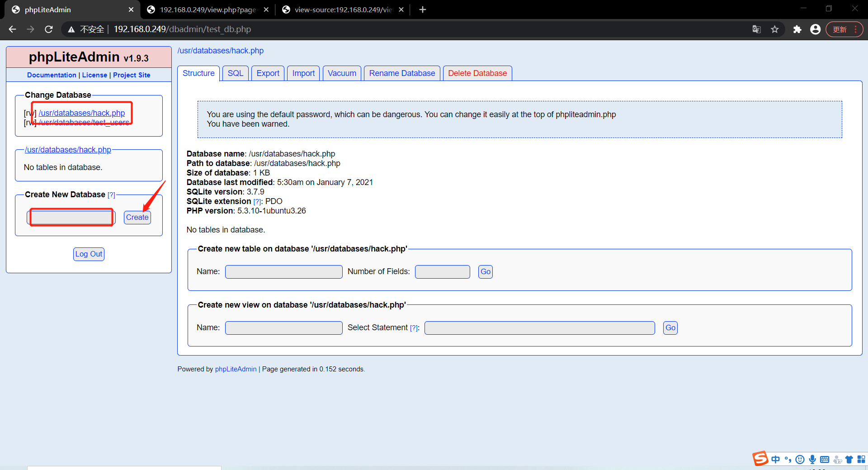Open SQLite extension help [?] link
The width and height of the screenshot is (868, 470).
pyautogui.click(x=257, y=202)
